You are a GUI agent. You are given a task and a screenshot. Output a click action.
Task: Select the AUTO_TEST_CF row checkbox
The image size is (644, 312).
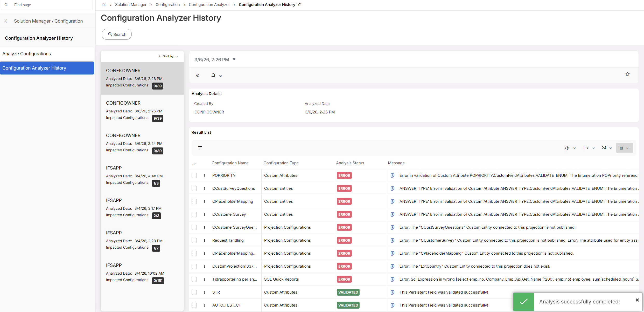tap(194, 305)
